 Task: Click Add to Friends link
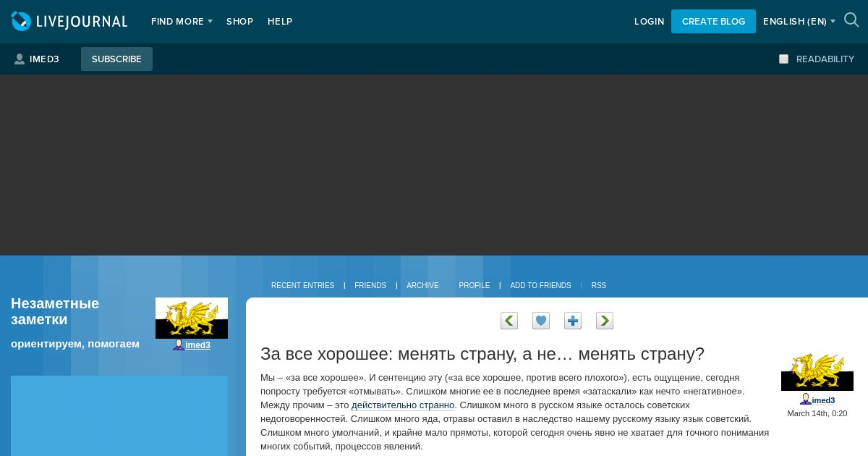click(540, 286)
